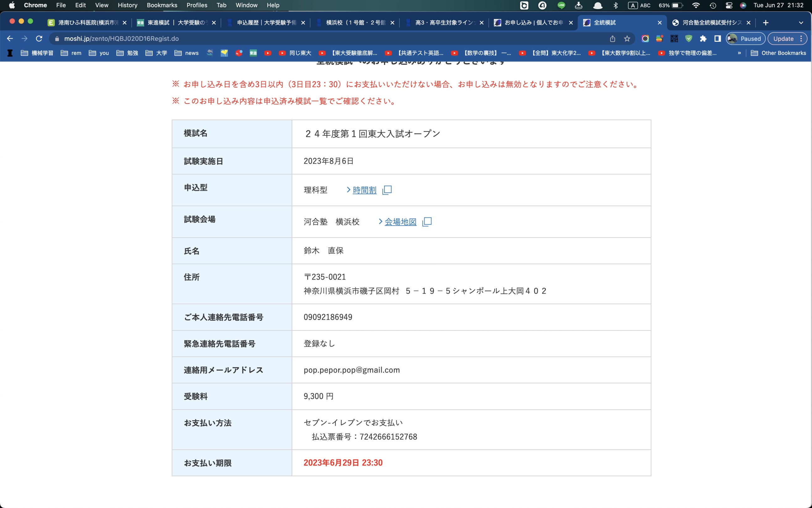This screenshot has height=508, width=812.
Task: Open the Chrome app menu
Action: [x=35, y=5]
